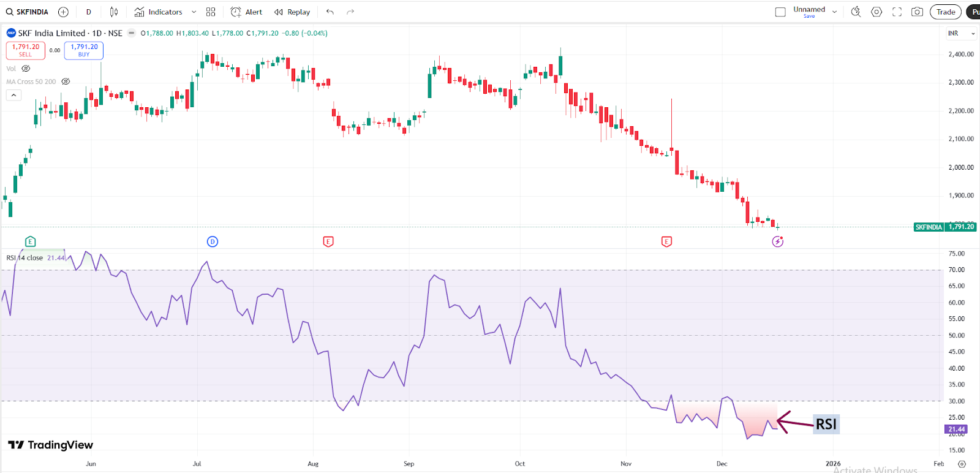Click the add symbol plus icon
Screen dimensions: 980x473
(63, 12)
